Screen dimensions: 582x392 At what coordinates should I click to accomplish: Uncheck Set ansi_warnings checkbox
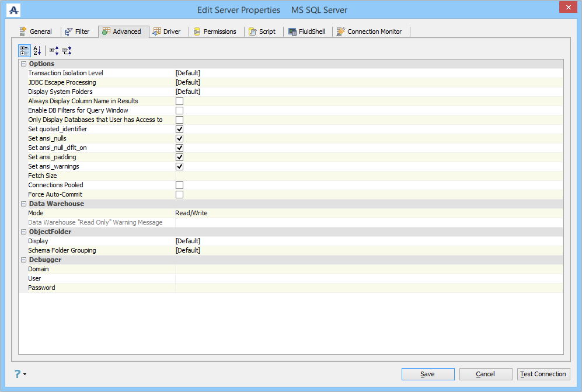point(179,166)
